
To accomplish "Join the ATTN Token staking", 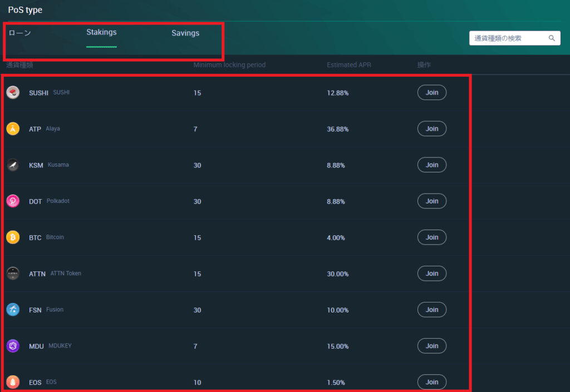I will [432, 274].
